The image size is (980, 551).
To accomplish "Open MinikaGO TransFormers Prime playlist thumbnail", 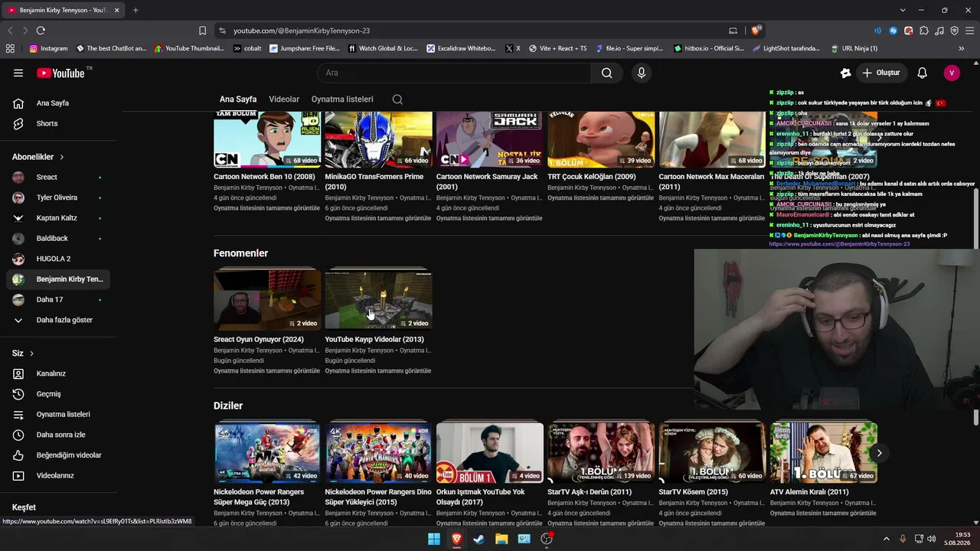I will click(x=378, y=139).
